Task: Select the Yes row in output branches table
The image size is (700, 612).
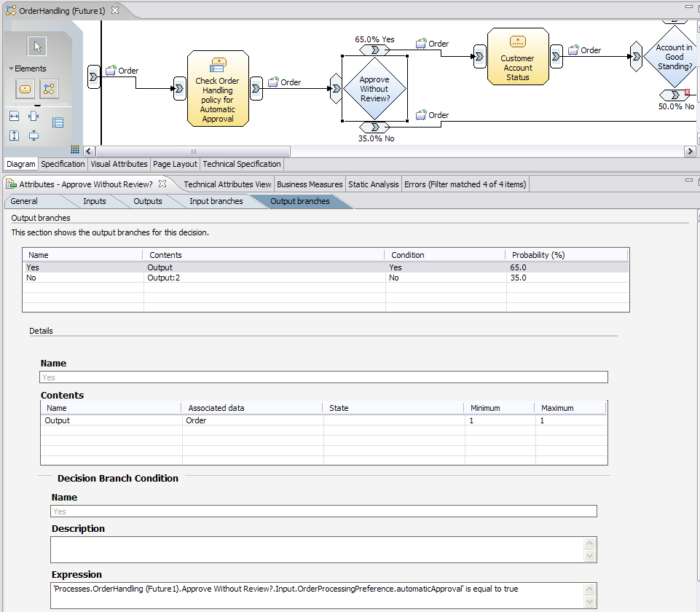Action: pos(326,267)
